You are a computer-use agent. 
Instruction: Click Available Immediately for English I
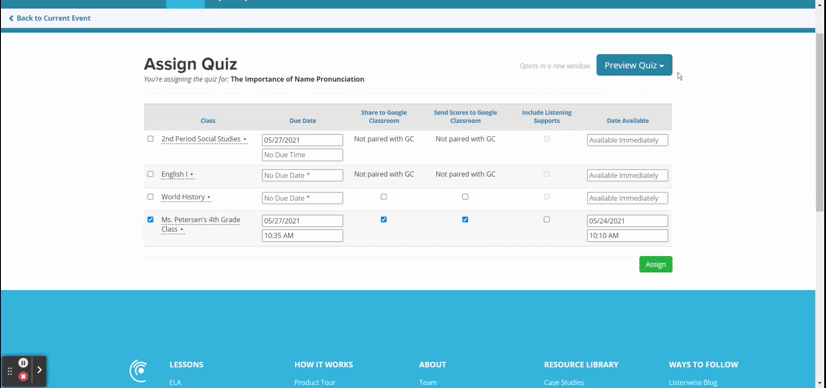pyautogui.click(x=627, y=175)
